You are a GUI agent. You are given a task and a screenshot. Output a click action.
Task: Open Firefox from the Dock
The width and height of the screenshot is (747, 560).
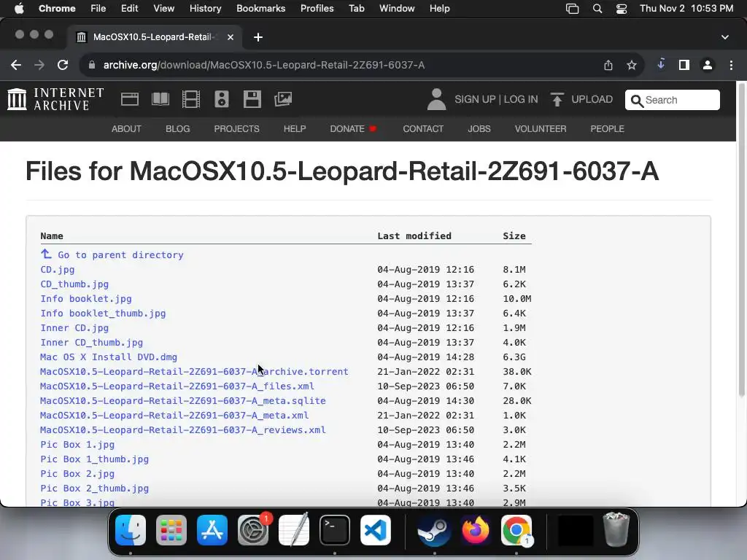pyautogui.click(x=476, y=530)
